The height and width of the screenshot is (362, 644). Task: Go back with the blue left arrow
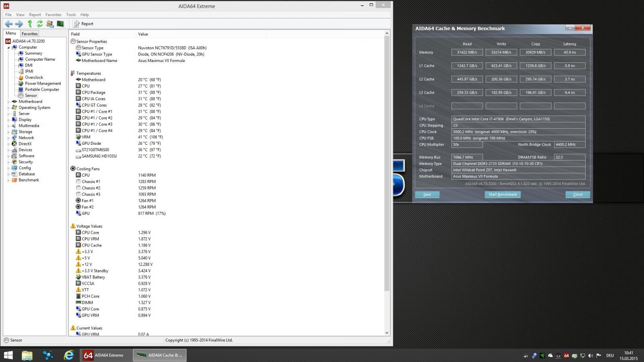pos(8,24)
